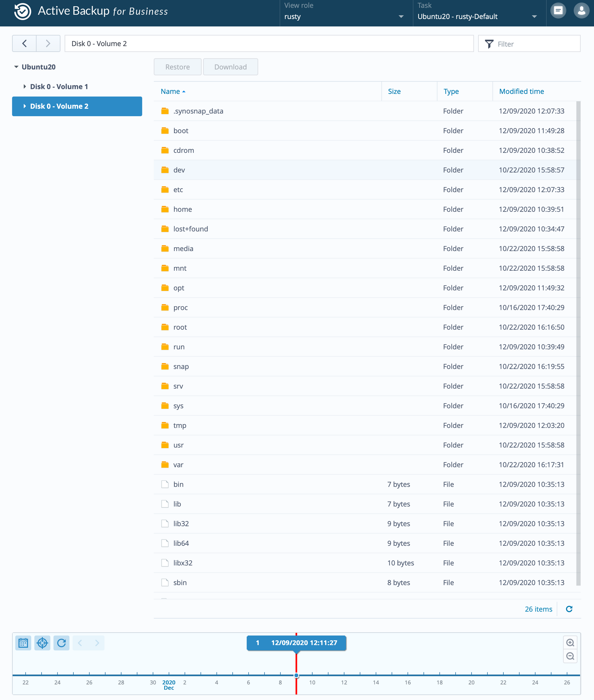This screenshot has width=594, height=700.
Task: Select the libx32 file row
Action: (x=365, y=563)
